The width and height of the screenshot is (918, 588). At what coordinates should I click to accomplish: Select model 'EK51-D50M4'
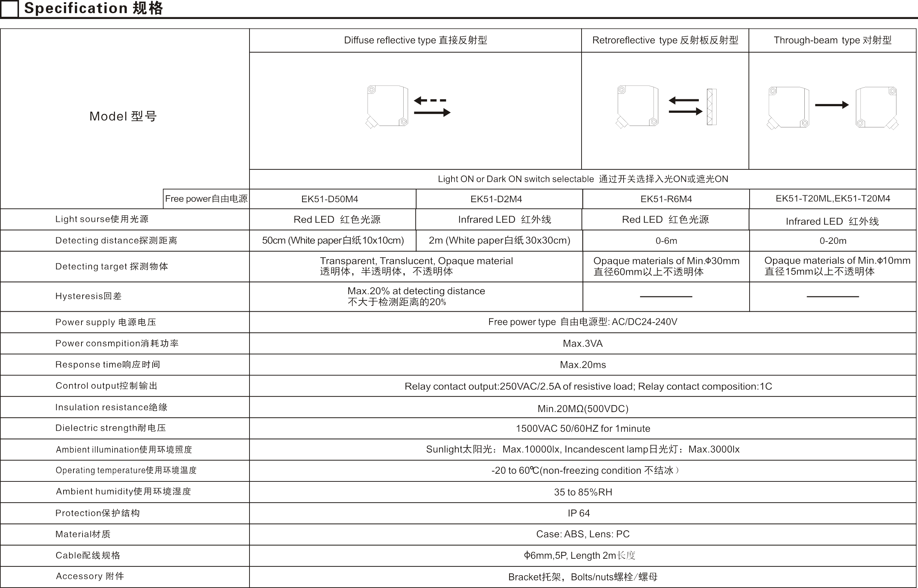click(x=330, y=199)
